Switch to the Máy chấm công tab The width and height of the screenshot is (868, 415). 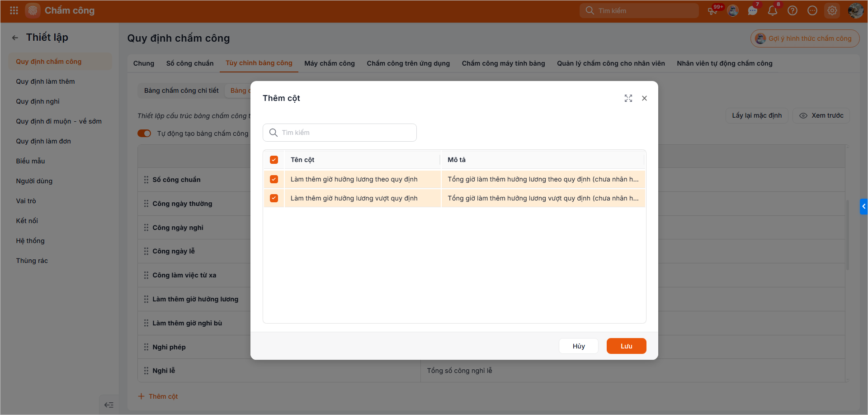(330, 63)
